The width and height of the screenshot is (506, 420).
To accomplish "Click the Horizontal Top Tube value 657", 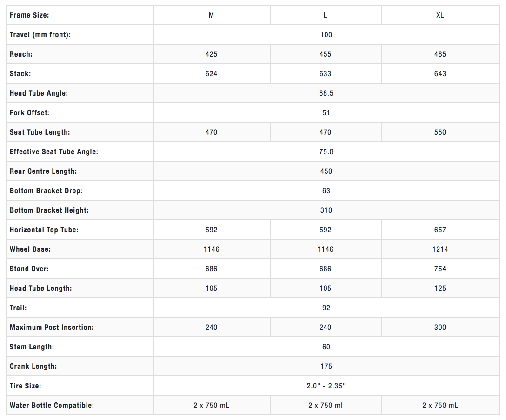I will pos(440,230).
